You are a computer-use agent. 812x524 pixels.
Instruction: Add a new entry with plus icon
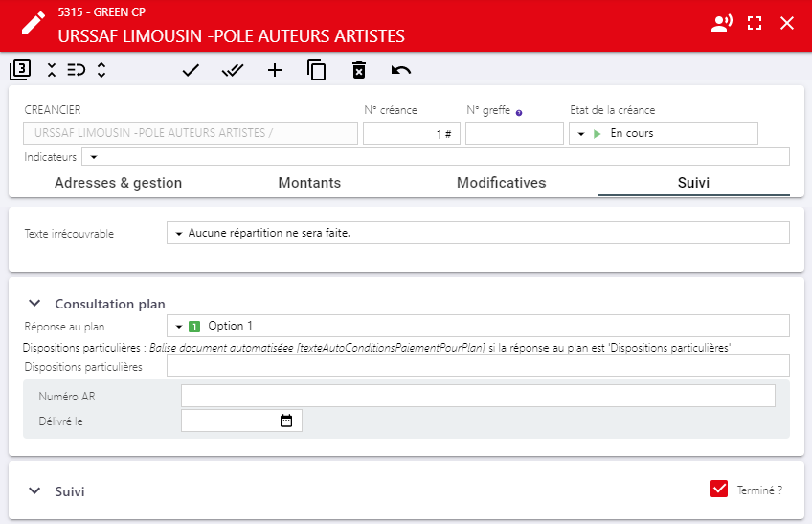pos(275,70)
